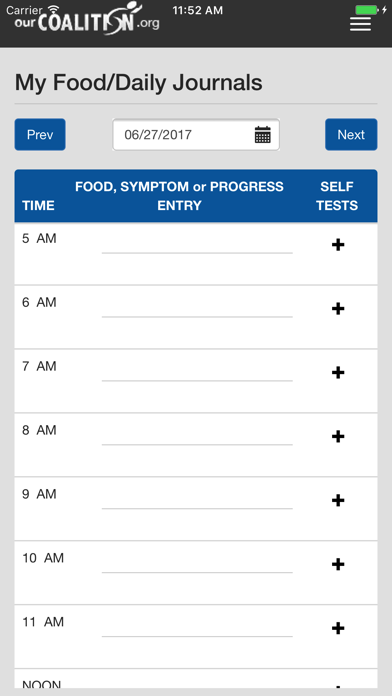Focus the 6 AM food entry field
The width and height of the screenshot is (392, 696).
pos(197,307)
